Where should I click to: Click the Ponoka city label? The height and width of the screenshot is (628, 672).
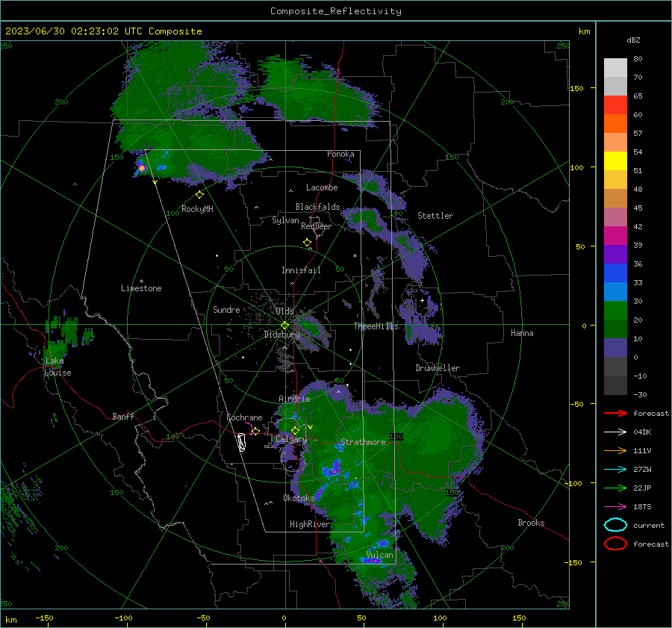[x=340, y=154]
